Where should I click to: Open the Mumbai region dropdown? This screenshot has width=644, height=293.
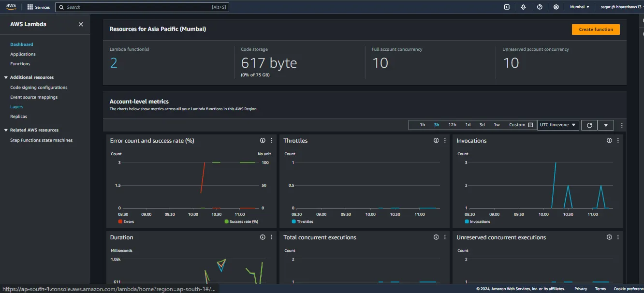pos(580,7)
